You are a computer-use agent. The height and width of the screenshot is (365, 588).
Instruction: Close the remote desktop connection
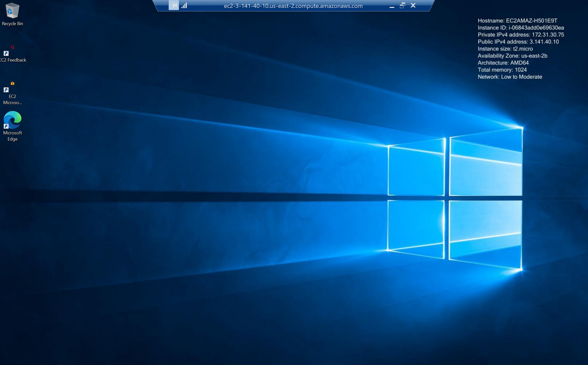pyautogui.click(x=413, y=5)
